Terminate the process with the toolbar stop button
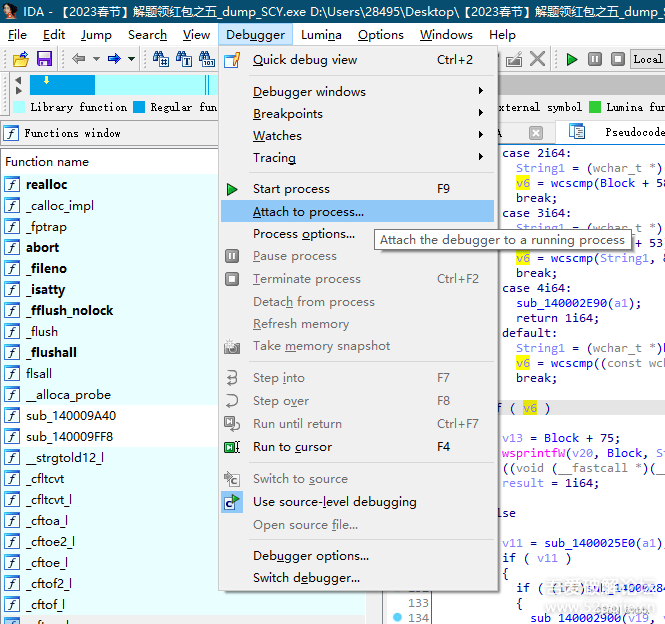This screenshot has width=665, height=624. 618,59
